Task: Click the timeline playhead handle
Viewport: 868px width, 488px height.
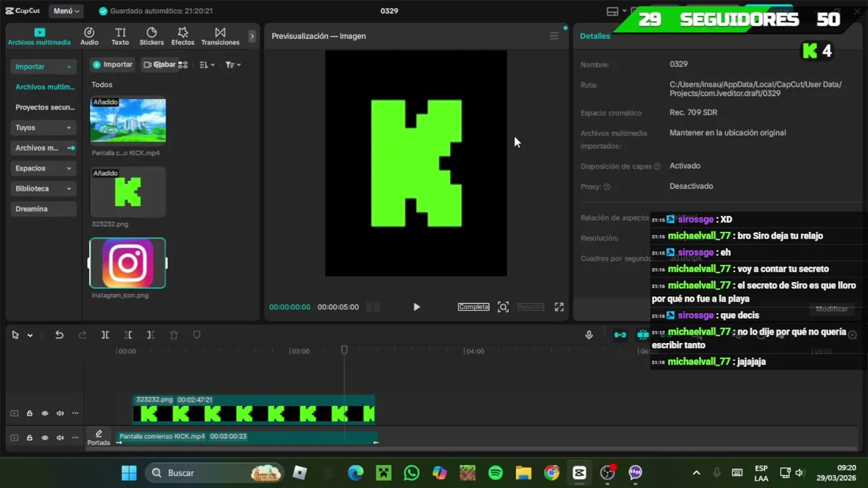Action: click(x=344, y=350)
